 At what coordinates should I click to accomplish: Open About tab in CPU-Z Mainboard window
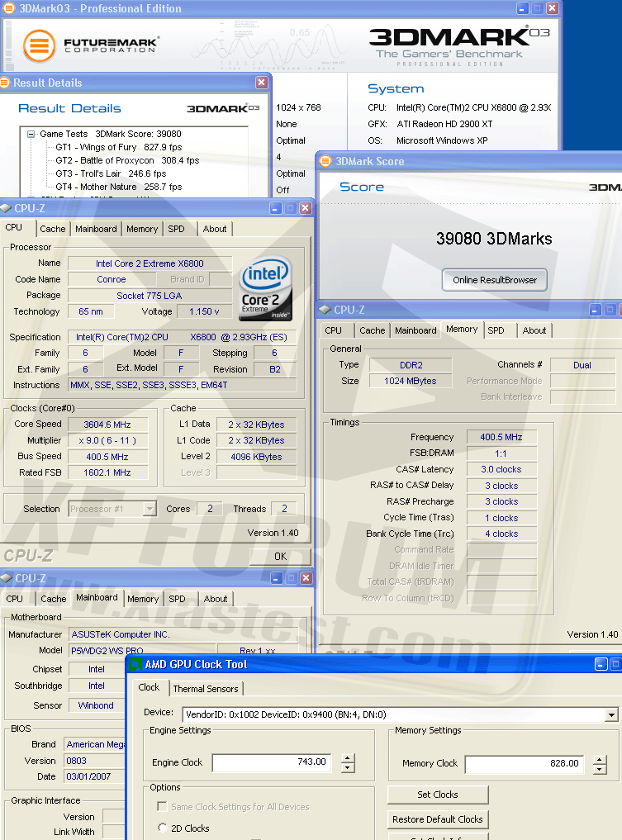[216, 599]
